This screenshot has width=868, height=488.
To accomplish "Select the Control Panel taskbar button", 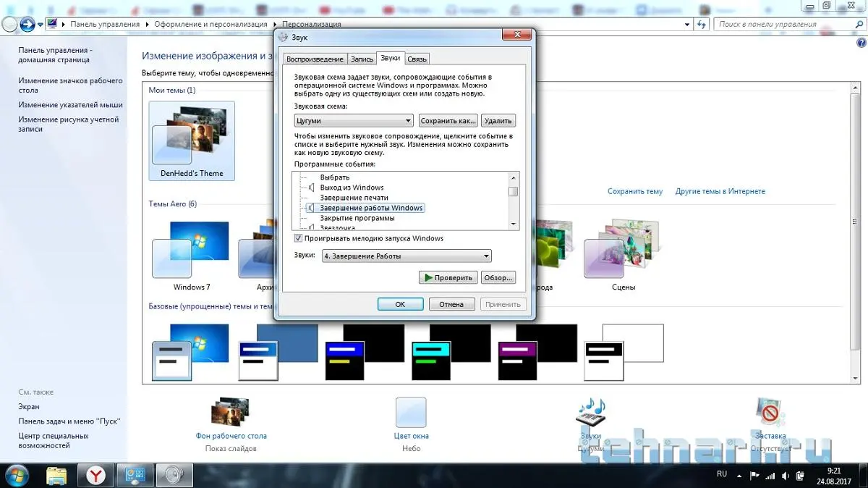I will 135,476.
